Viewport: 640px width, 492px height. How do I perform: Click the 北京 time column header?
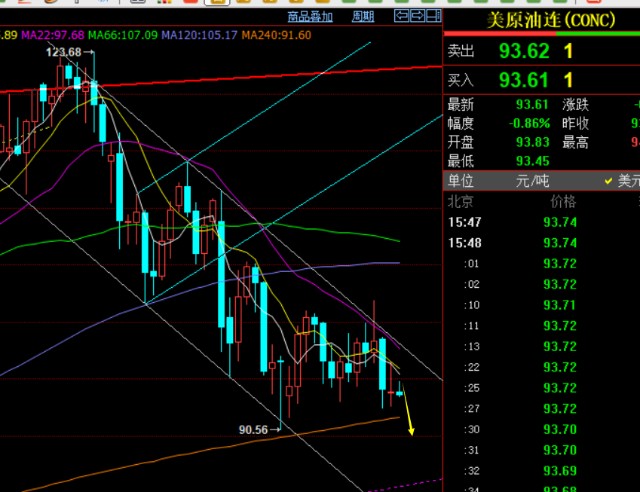tap(461, 201)
